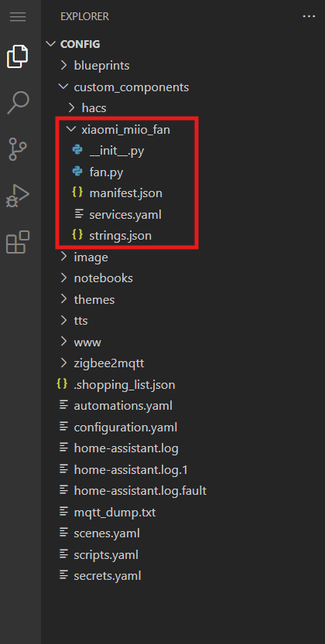Image resolution: width=325 pixels, height=644 pixels.
Task: Open the configuration.yaml file
Action: pyautogui.click(x=125, y=427)
